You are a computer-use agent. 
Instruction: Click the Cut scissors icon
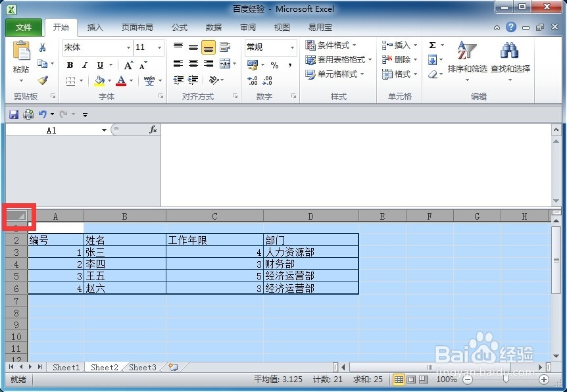pos(43,47)
